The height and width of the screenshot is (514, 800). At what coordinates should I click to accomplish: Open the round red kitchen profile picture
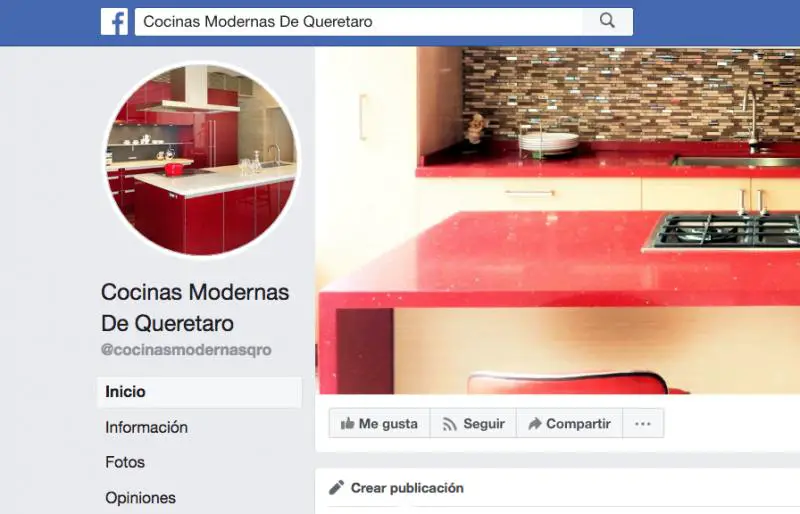[x=201, y=159]
